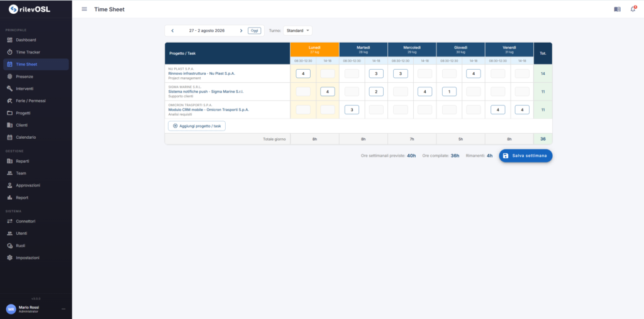
Task: Go to next week arrow
Action: [241, 31]
